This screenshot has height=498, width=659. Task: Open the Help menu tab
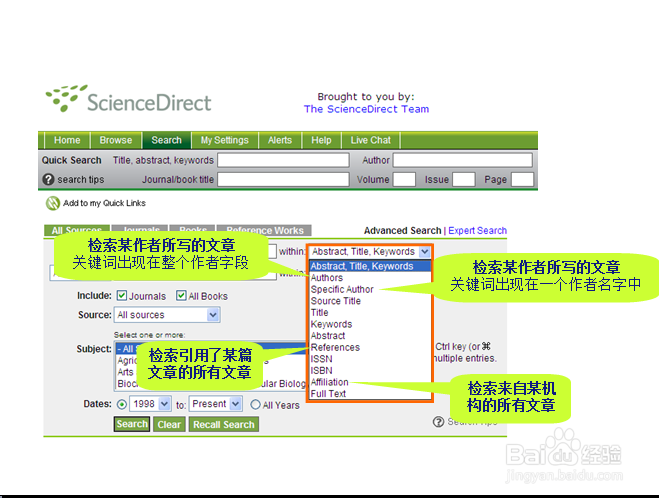coord(321,140)
